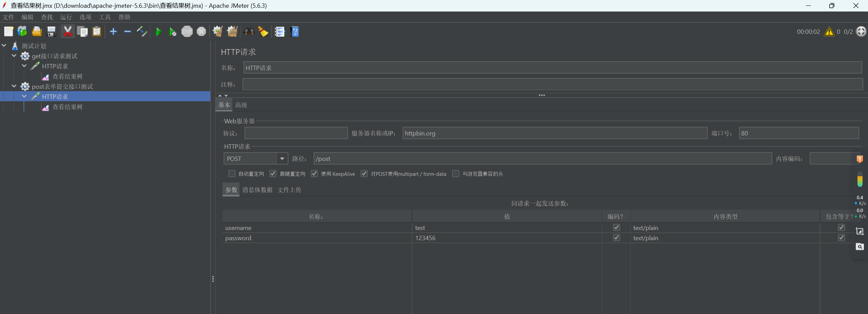
Task: Collapse the get接口请求测试 node
Action: [x=14, y=56]
